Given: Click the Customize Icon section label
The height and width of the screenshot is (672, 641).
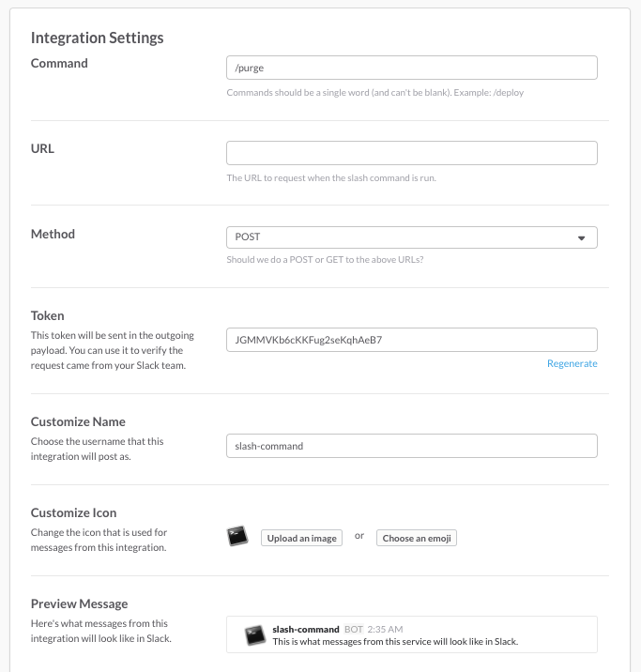Looking at the screenshot, I should coord(74,512).
